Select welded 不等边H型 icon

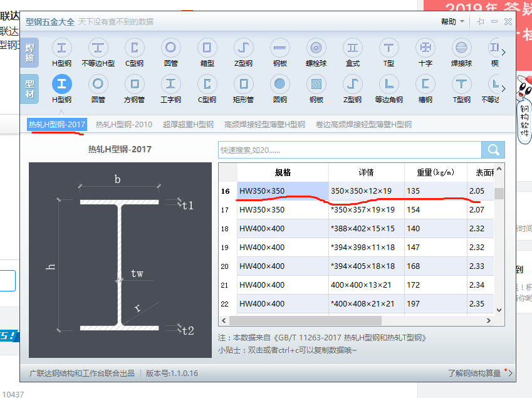(x=98, y=48)
